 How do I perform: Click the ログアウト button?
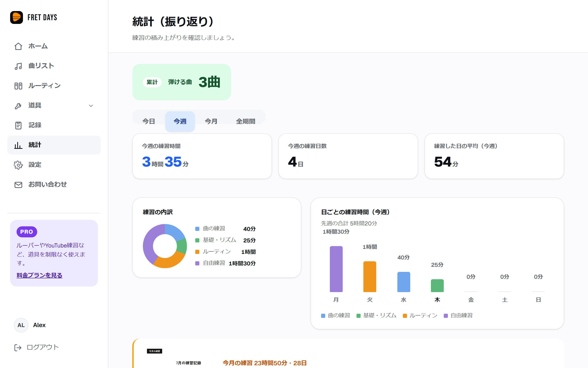pos(37,347)
